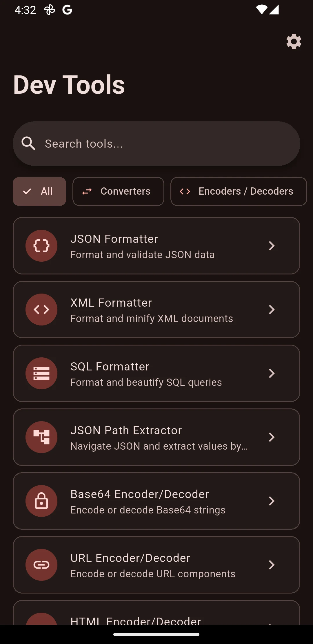Tap the magnifier icon in search bar
Image resolution: width=313 pixels, height=644 pixels.
click(28, 144)
